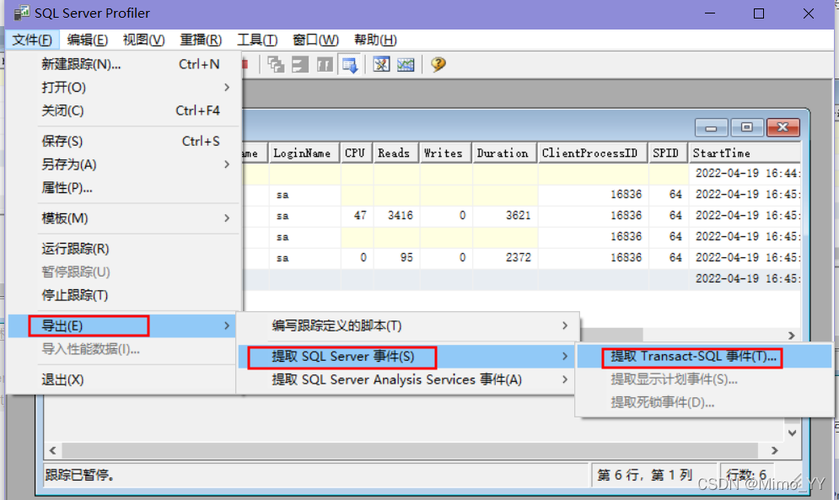
Task: Click 停止跟踪(T) menu entry
Action: tap(74, 295)
